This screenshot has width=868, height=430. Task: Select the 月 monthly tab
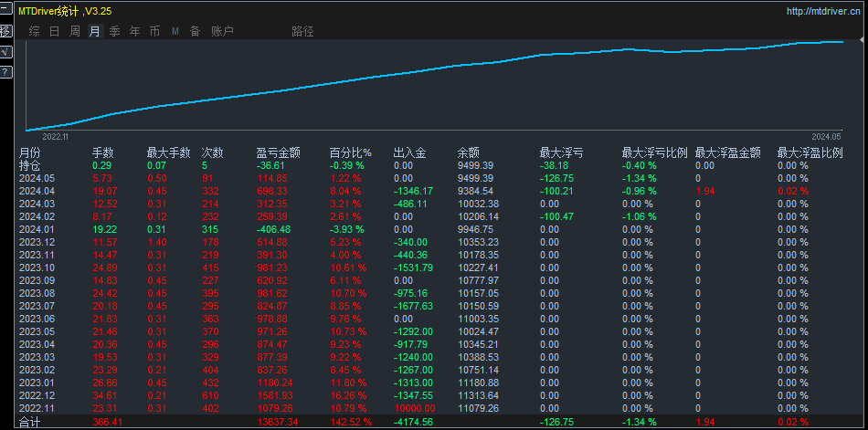click(x=95, y=32)
